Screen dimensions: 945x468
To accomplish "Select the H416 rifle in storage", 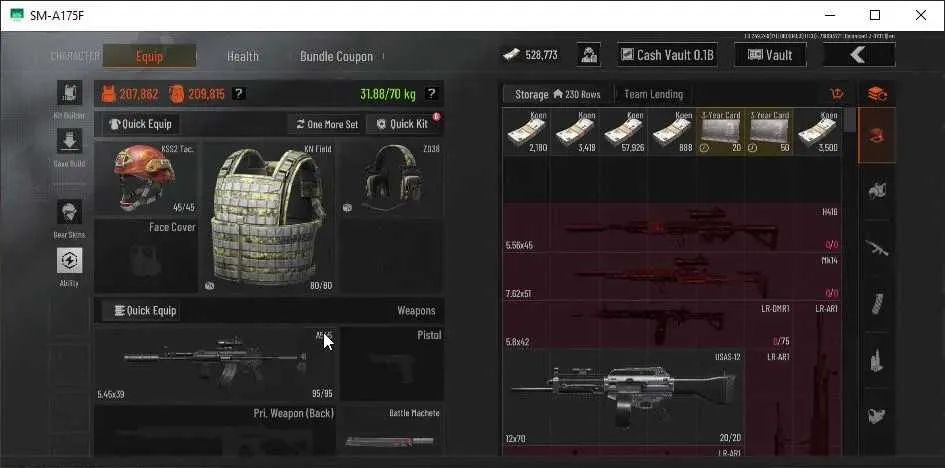I will pos(672,228).
